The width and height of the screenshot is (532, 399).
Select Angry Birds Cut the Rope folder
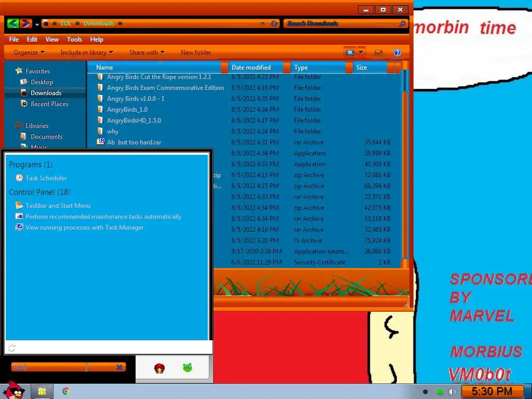(159, 77)
